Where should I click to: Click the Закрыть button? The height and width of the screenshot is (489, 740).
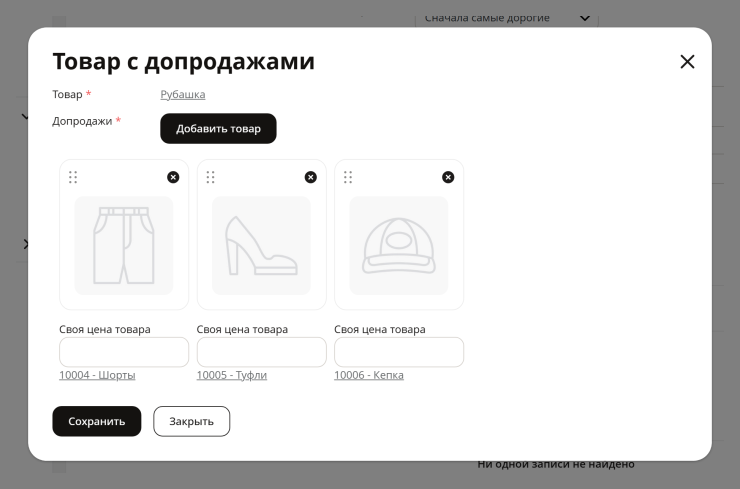[192, 421]
